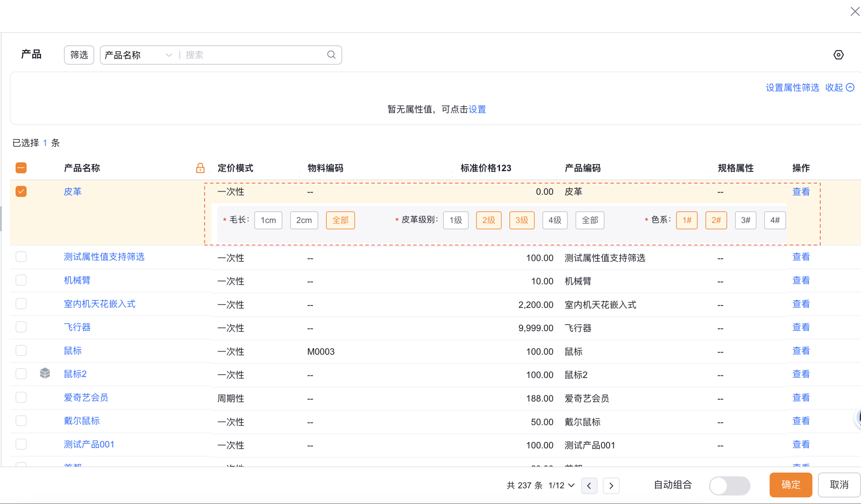Screen dimensions: 861x504
Task: Tick the 爱奇艺会员 row checkbox
Action: [x=21, y=397]
